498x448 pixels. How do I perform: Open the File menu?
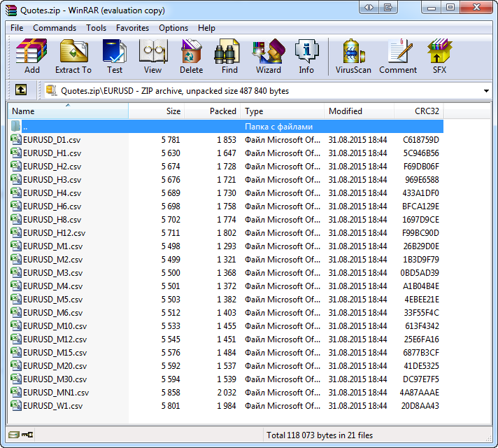(x=17, y=28)
